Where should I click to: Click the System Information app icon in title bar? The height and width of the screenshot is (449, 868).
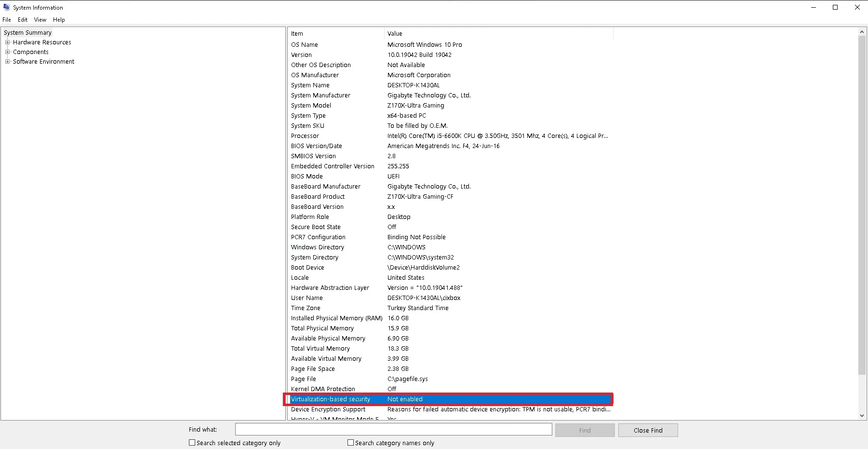pyautogui.click(x=6, y=7)
